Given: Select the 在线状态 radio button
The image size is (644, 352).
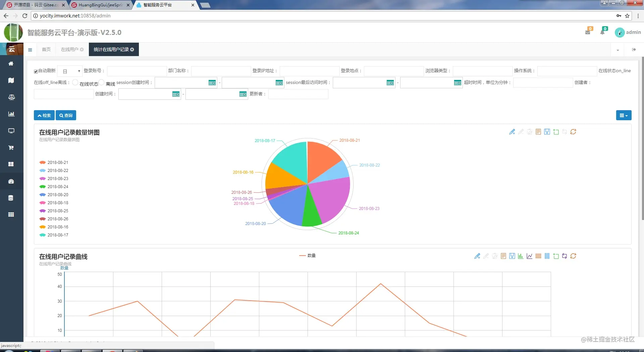Looking at the screenshot, I should pos(75,82).
